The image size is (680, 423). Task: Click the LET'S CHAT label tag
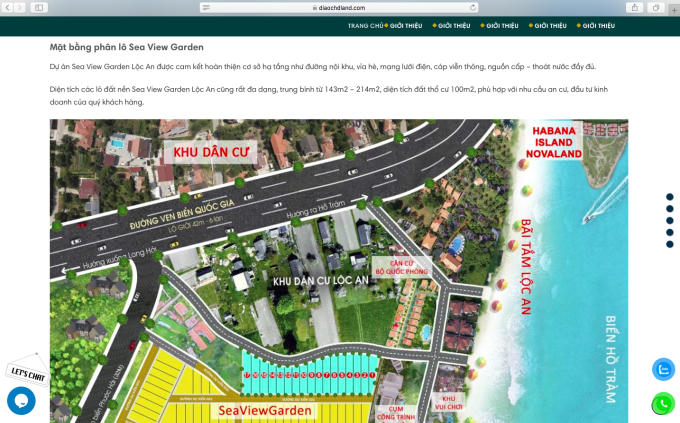point(28,374)
